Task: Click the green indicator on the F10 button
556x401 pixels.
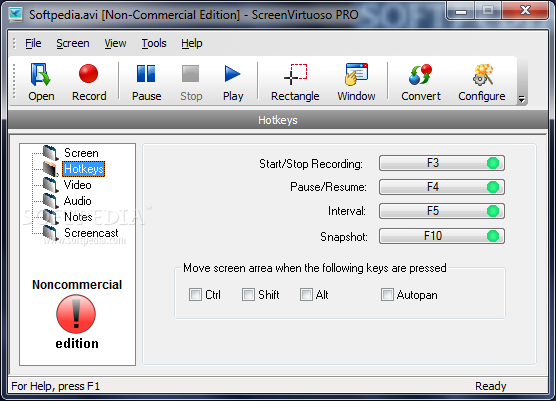Action: coord(493,236)
